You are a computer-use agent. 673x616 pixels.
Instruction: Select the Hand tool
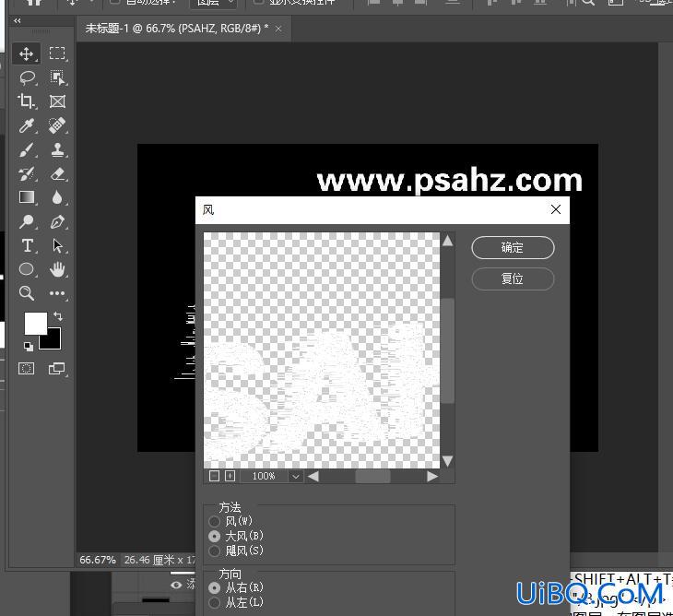(57, 269)
